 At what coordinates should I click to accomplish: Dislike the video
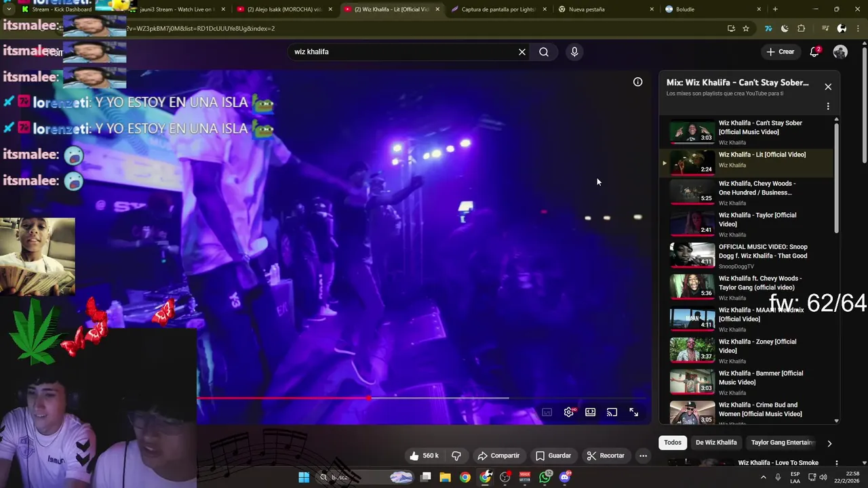(456, 455)
